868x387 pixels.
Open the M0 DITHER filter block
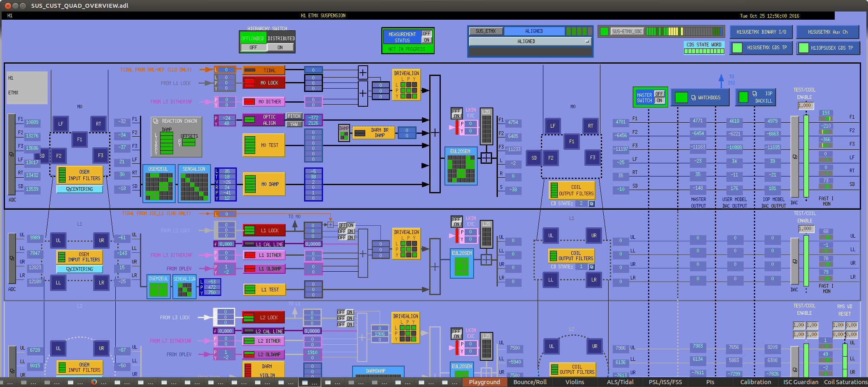(263, 101)
